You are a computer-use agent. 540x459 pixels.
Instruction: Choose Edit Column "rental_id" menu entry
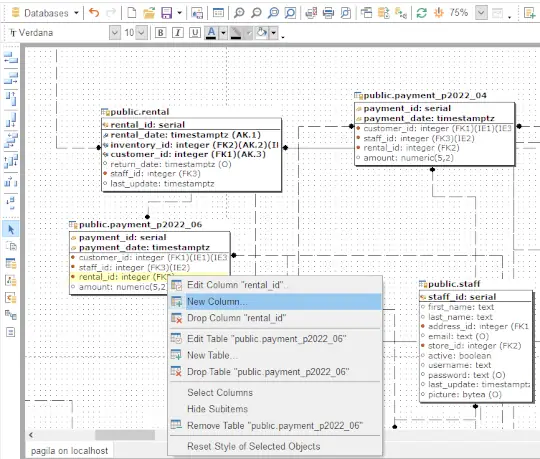pyautogui.click(x=275, y=285)
